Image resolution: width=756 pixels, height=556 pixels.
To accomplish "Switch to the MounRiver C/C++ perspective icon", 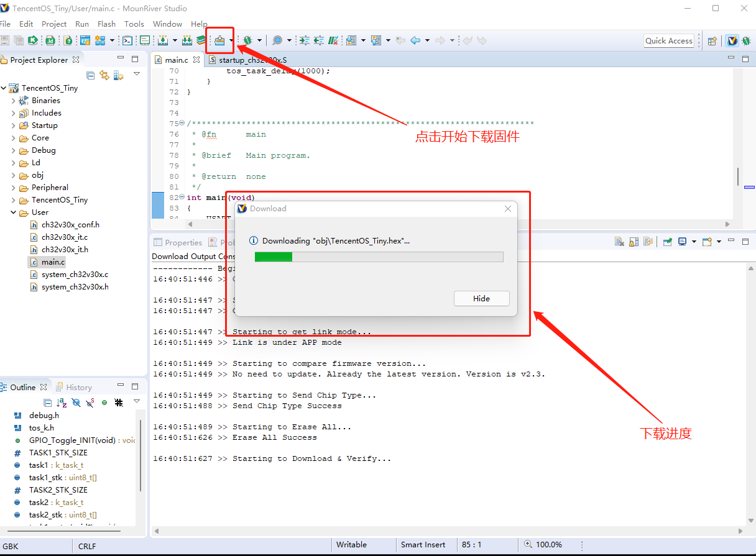I will click(732, 41).
